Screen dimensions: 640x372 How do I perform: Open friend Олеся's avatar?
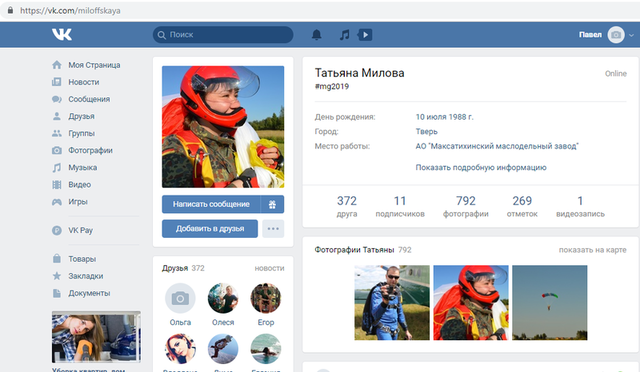[x=223, y=298]
